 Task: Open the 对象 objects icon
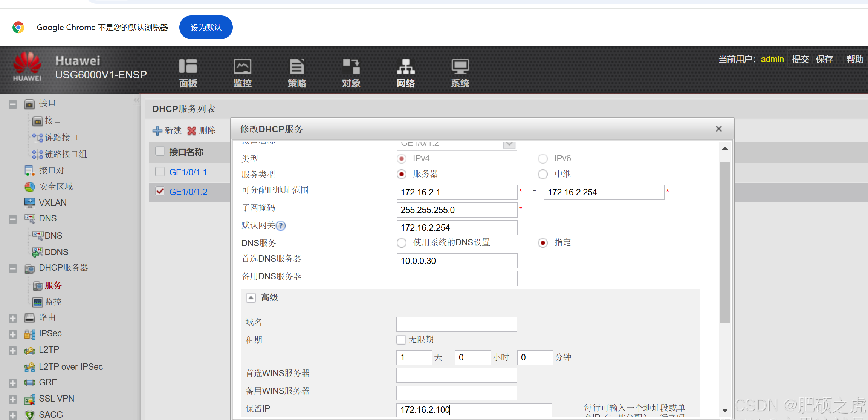click(351, 67)
